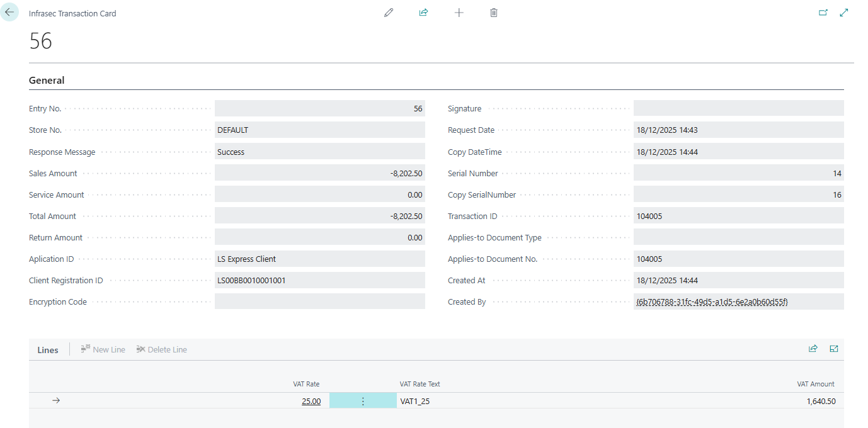The width and height of the screenshot is (868, 428).
Task: Collapse the General section header
Action: [x=47, y=81]
